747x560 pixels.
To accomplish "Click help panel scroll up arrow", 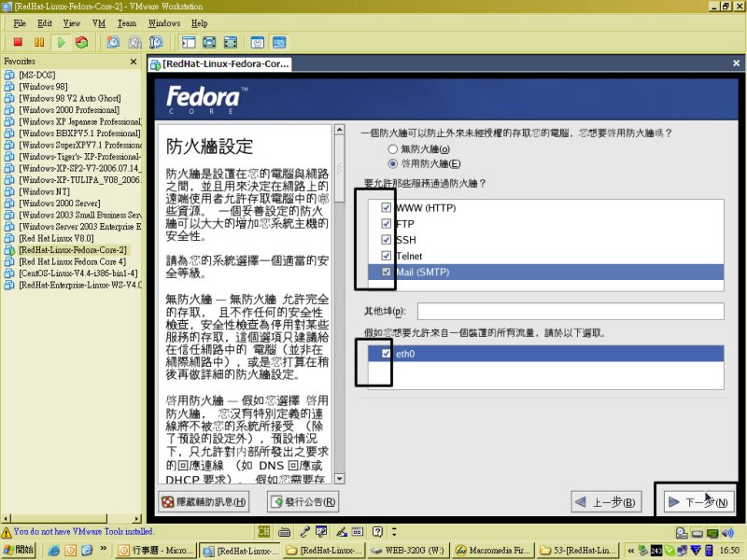I will [x=340, y=130].
